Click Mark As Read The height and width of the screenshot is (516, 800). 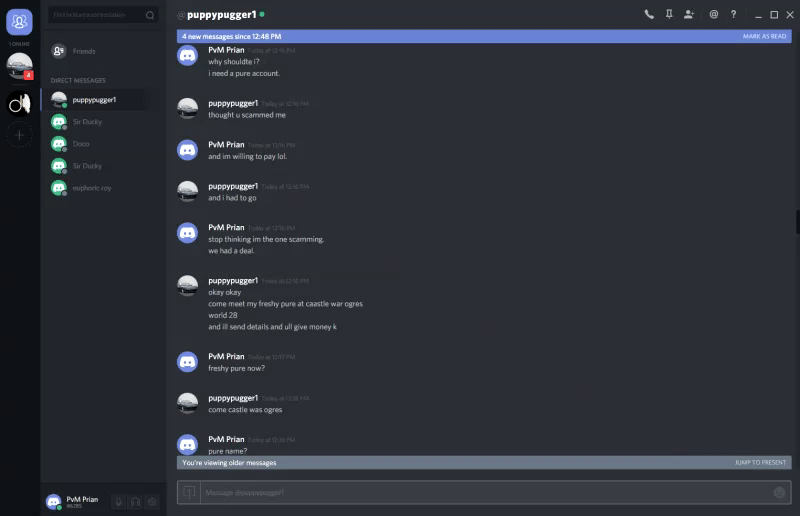pyautogui.click(x=764, y=36)
